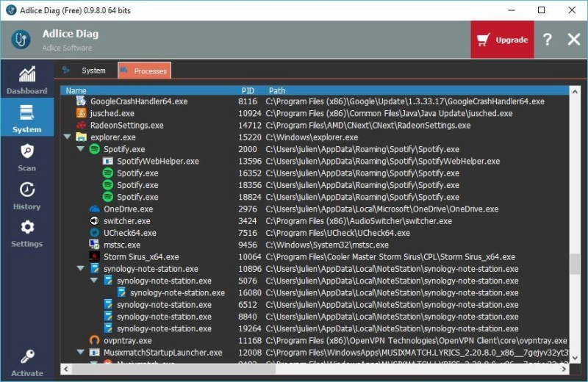Select the RadeonSettings.exe process name

tap(126, 125)
